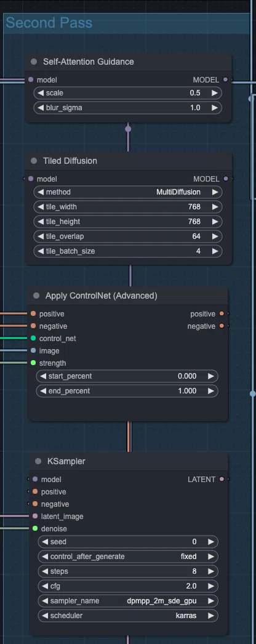Increase end_percent with right arrow
Image resolution: width=256 pixels, height=644 pixels.
(x=211, y=391)
